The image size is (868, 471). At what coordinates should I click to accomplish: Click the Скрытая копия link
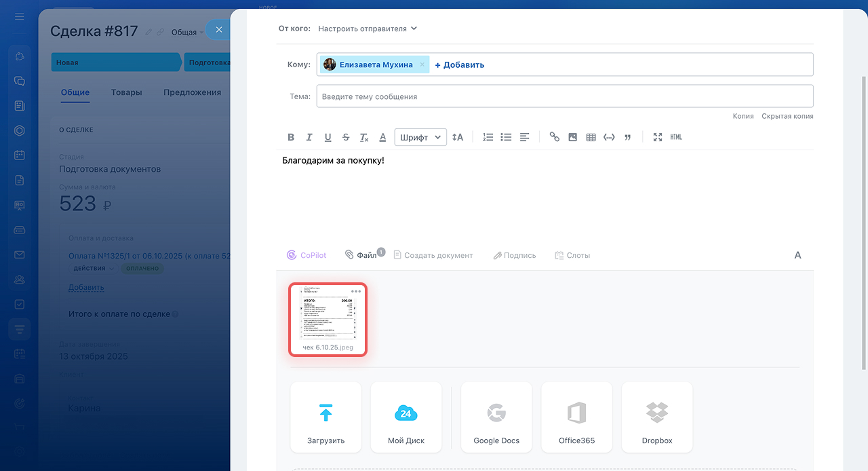(x=787, y=116)
